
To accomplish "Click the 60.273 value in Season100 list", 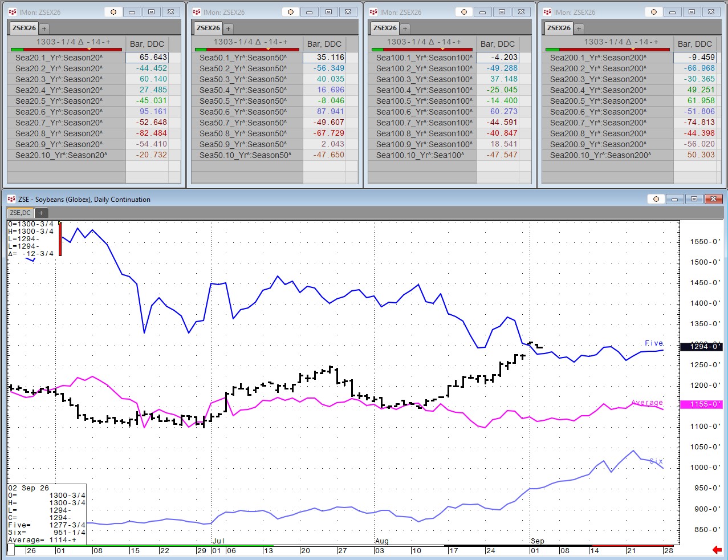I will click(x=498, y=112).
